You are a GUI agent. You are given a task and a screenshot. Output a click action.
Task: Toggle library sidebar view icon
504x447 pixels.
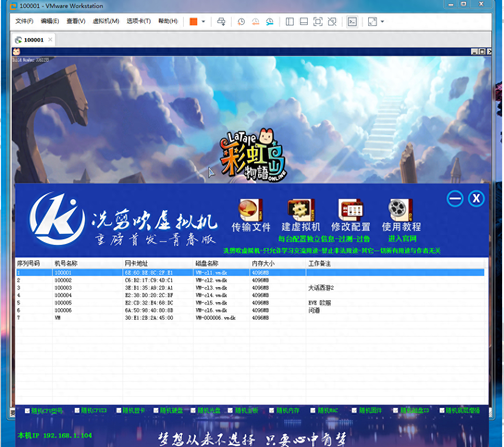coord(290,22)
